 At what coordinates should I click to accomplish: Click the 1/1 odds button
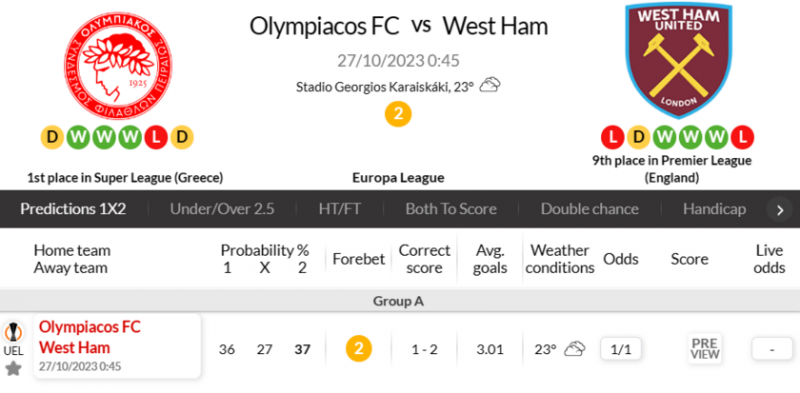(x=621, y=350)
